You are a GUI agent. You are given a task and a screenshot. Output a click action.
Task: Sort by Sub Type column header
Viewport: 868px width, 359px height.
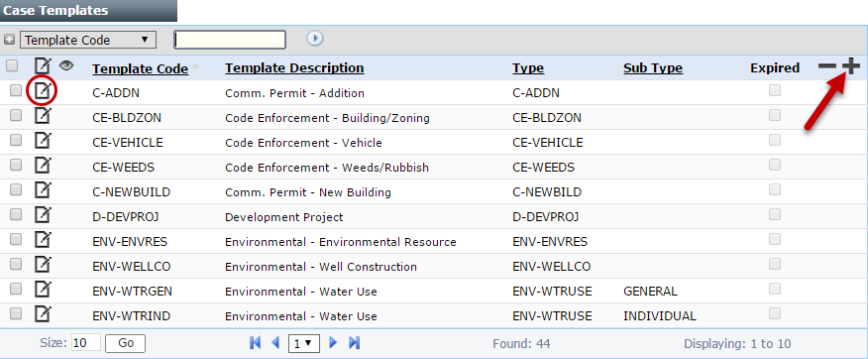653,68
